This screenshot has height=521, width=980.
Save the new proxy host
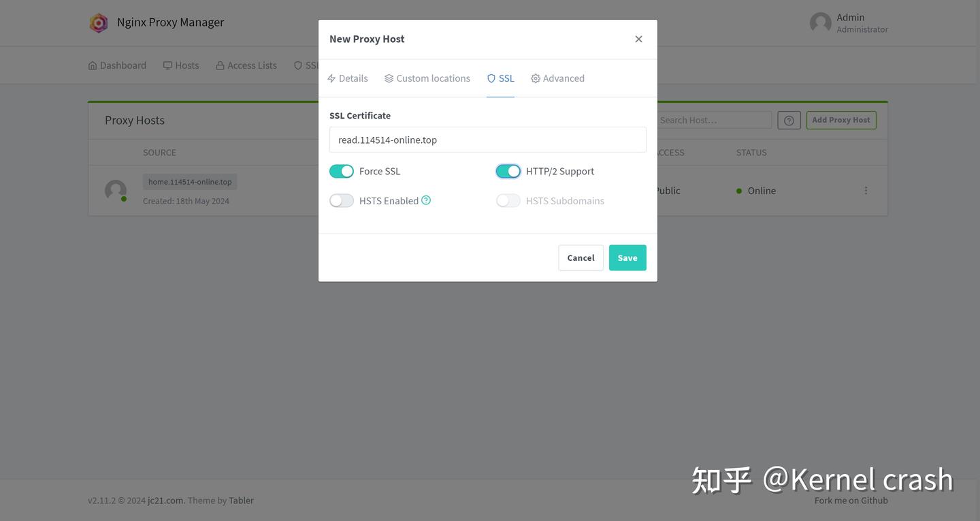click(x=627, y=257)
